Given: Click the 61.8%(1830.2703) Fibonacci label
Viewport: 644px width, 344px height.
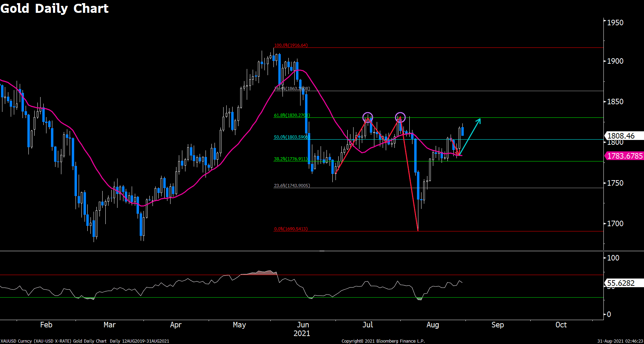Looking at the screenshot, I should 292,115.
